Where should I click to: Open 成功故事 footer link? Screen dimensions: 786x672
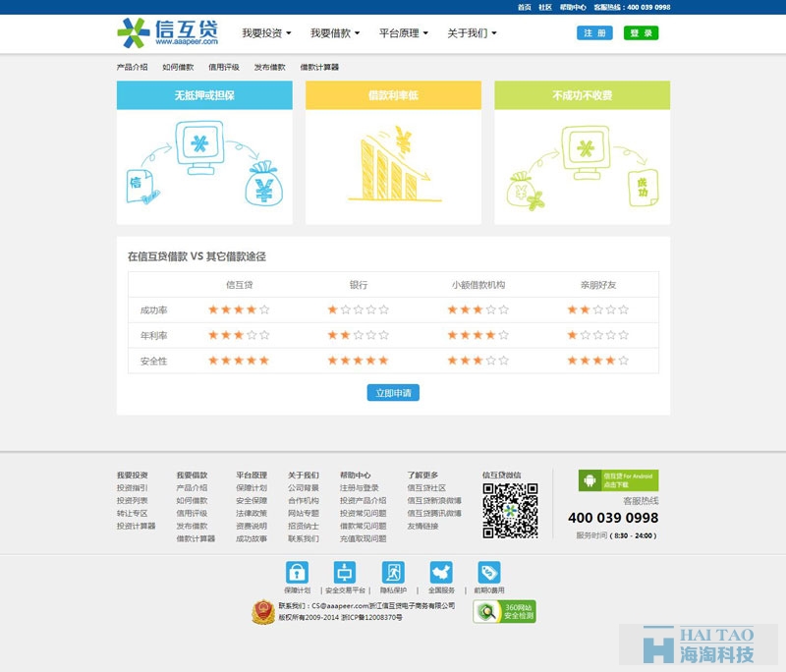click(x=252, y=538)
